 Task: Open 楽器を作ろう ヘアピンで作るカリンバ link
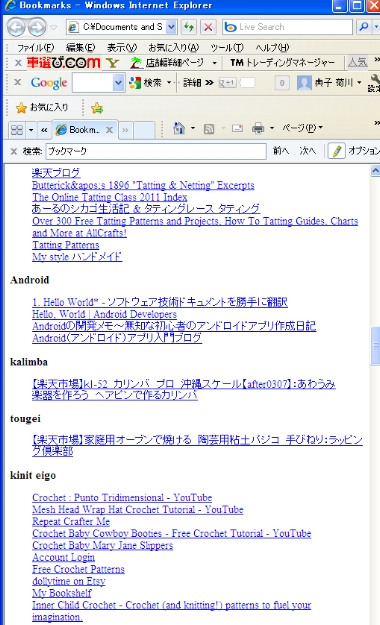click(x=115, y=395)
